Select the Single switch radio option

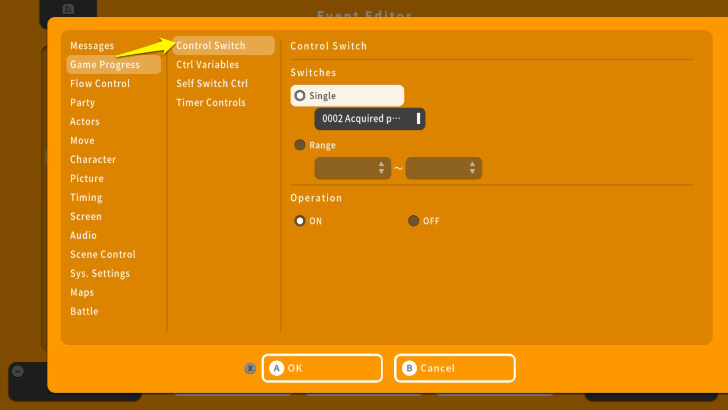click(347, 96)
